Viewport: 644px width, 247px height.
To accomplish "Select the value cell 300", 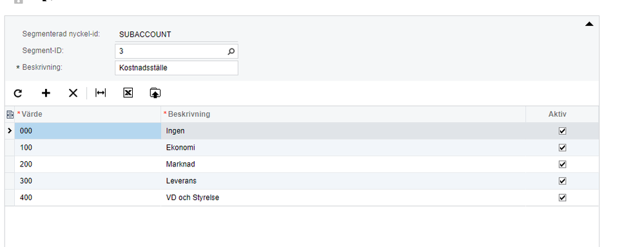I will pyautogui.click(x=88, y=181).
